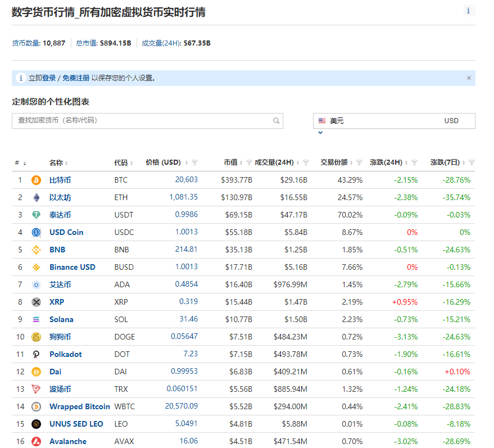Sort table by name column header
This screenshot has height=448, width=494.
tap(56, 163)
